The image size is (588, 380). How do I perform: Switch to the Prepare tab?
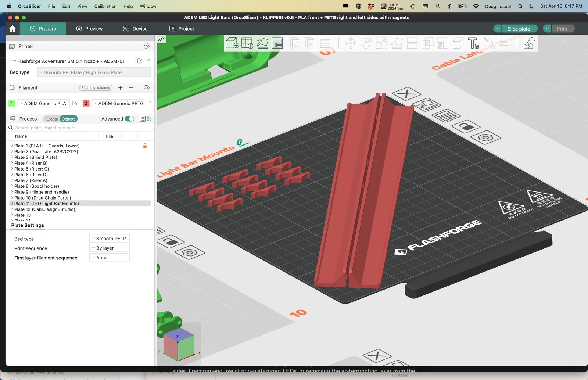pos(43,29)
